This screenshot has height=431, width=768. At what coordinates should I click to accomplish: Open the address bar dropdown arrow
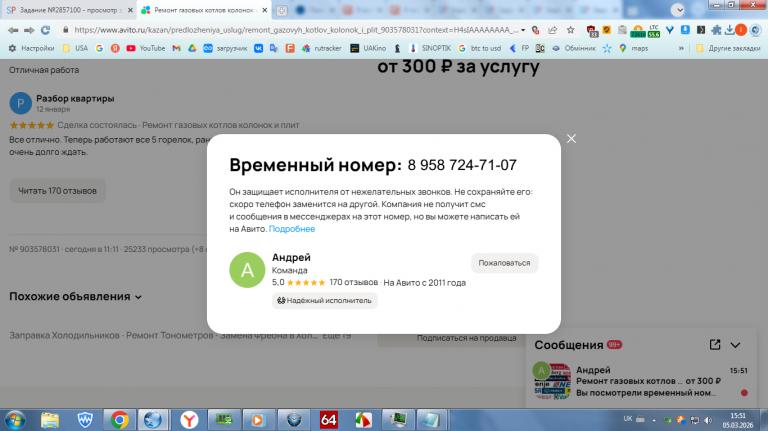click(x=523, y=30)
